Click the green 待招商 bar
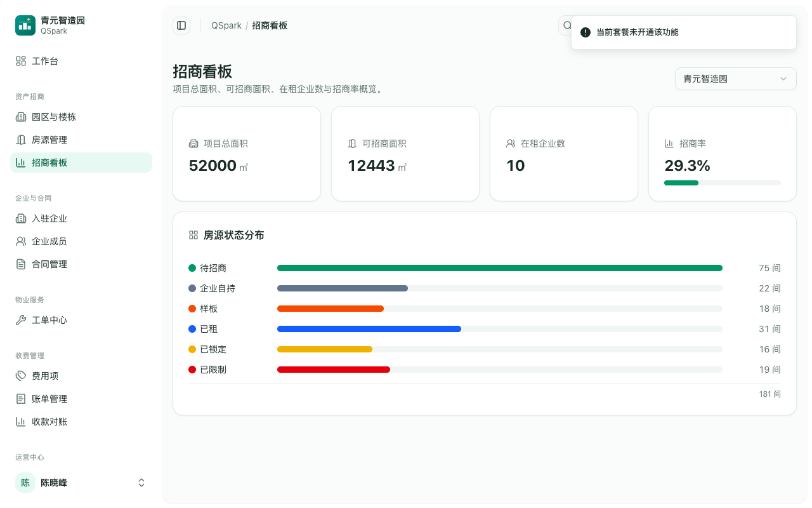812x508 pixels. click(x=500, y=268)
